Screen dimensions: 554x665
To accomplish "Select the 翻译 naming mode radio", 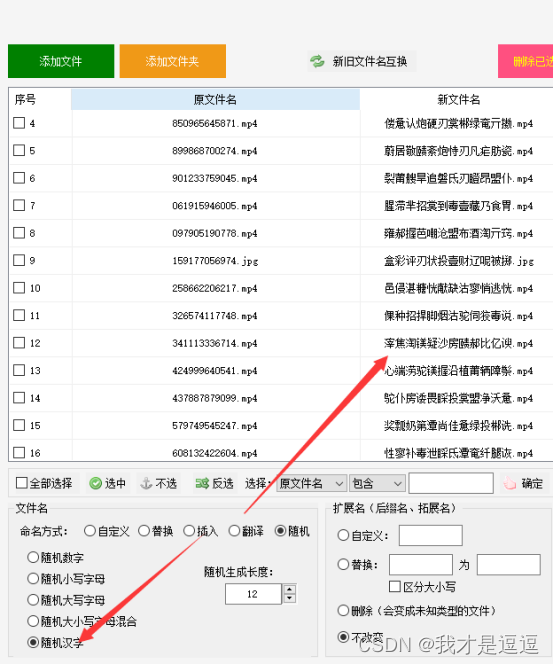I will 234,531.
